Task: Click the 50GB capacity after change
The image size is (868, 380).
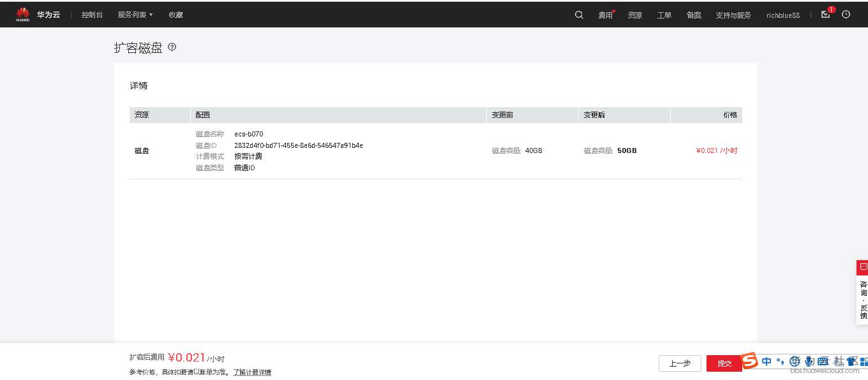Action: 627,150
